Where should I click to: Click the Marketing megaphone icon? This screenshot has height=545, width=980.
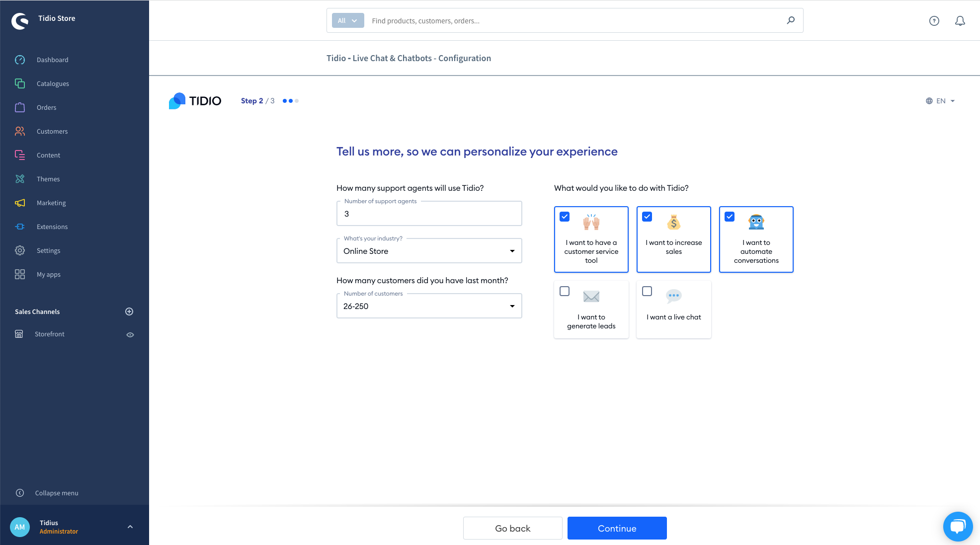[20, 203]
